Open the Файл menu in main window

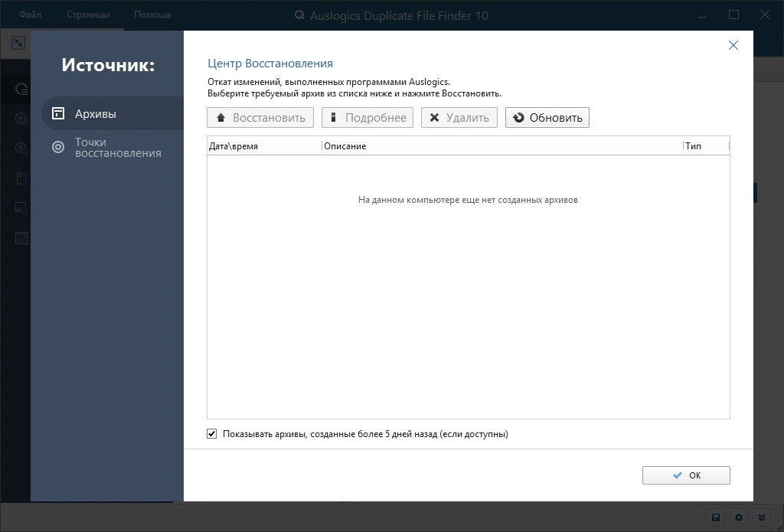[30, 15]
